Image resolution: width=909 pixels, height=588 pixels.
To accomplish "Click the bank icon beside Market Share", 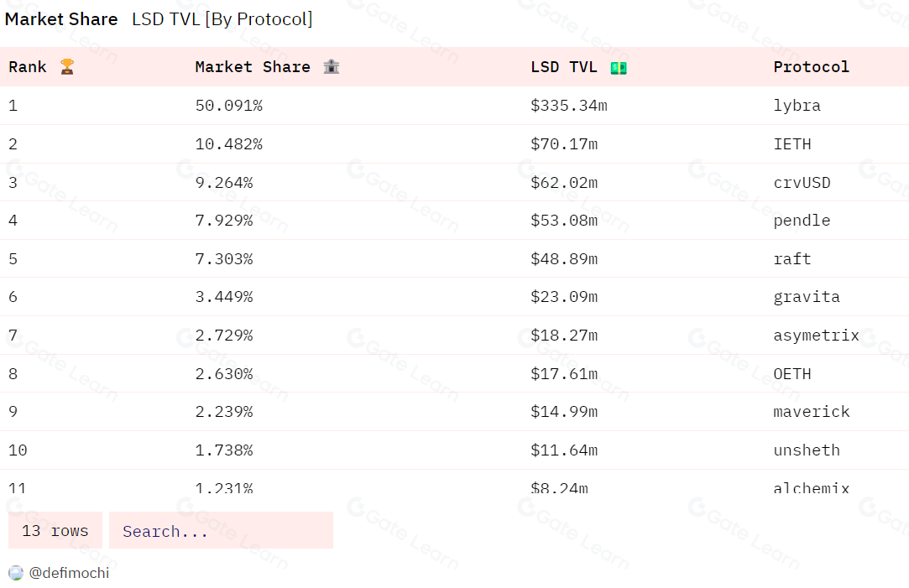I will coord(332,67).
